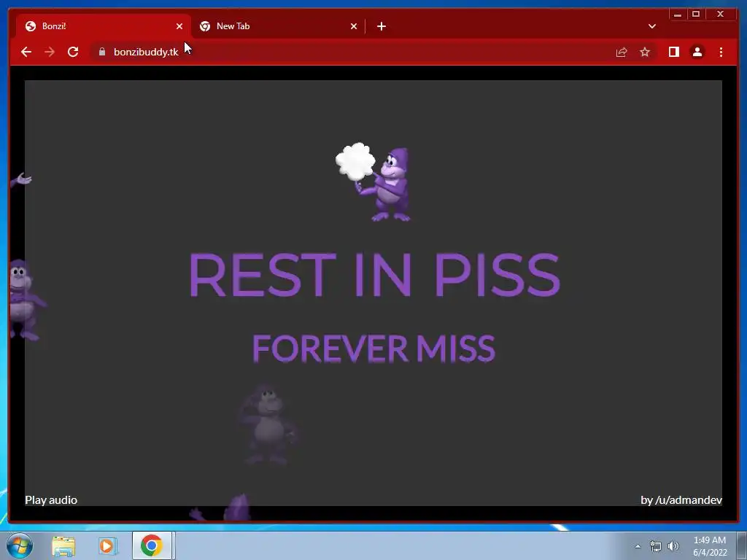This screenshot has width=747, height=560.
Task: Open the volume tray icon
Action: pyautogui.click(x=673, y=546)
